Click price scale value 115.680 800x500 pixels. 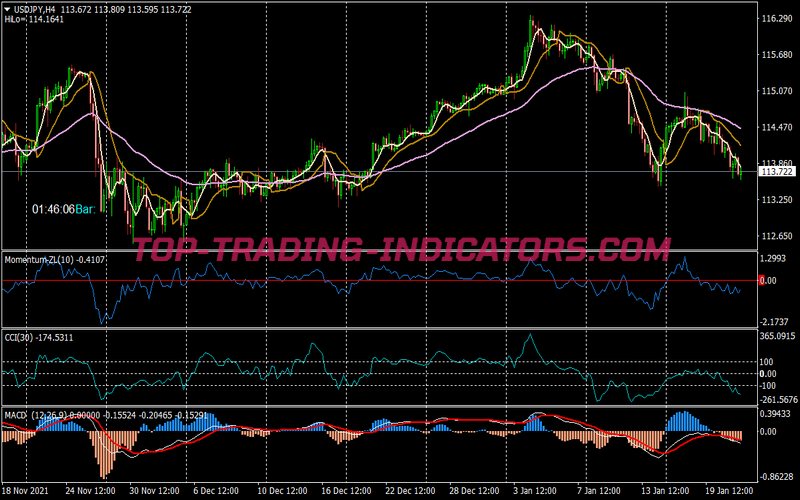point(777,55)
